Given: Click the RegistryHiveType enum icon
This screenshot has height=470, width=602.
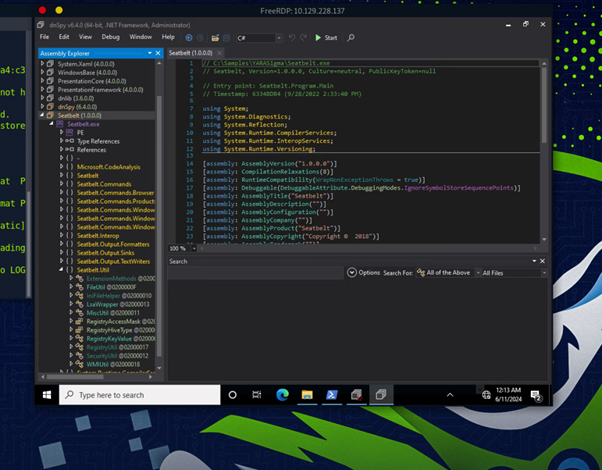Looking at the screenshot, I should pyautogui.click(x=79, y=330).
